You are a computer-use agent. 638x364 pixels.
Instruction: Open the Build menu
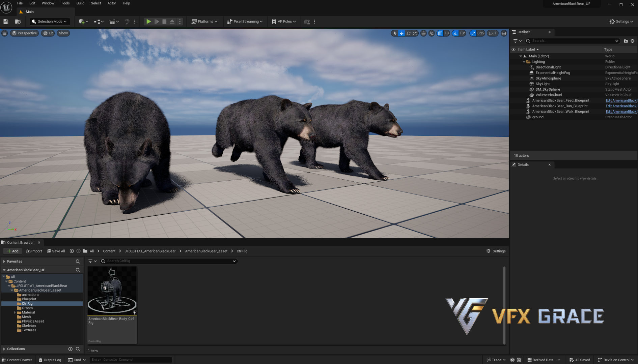[80, 3]
